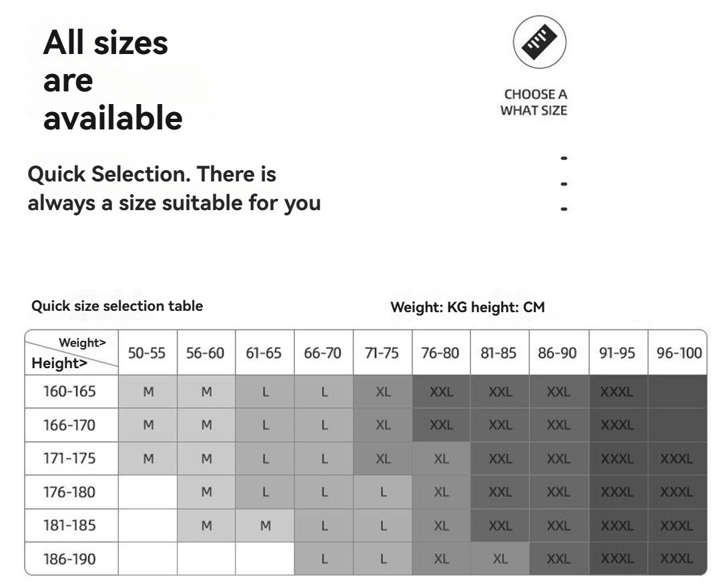Select XL cell for 186-190 height, 81-85 weight

pyautogui.click(x=500, y=559)
